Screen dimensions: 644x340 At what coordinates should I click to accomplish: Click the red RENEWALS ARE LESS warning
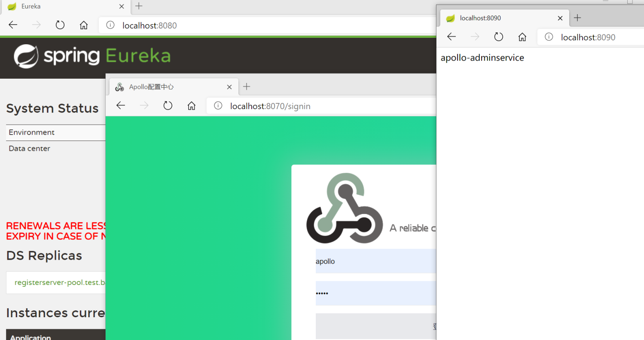point(56,231)
